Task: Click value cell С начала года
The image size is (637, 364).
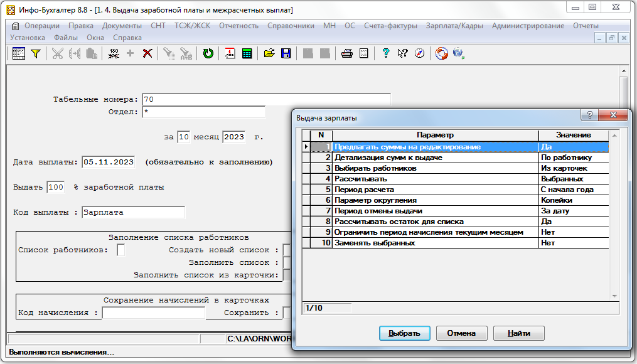Action: 574,190
